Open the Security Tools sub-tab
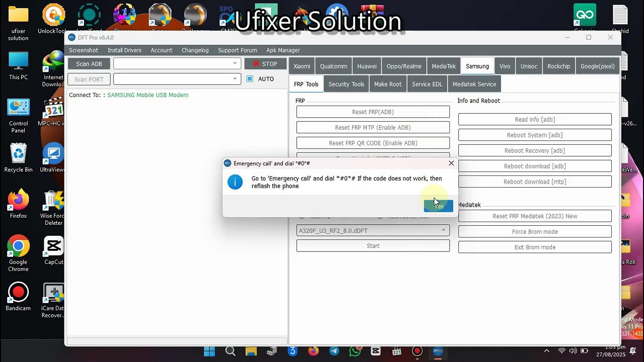644x362 pixels. click(346, 84)
